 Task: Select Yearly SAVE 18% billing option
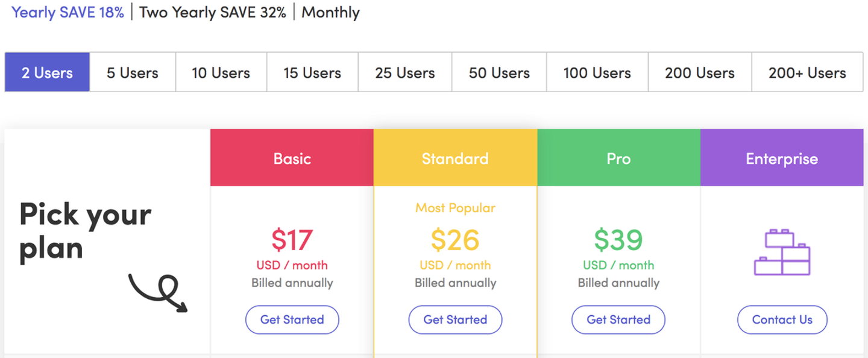tap(68, 12)
